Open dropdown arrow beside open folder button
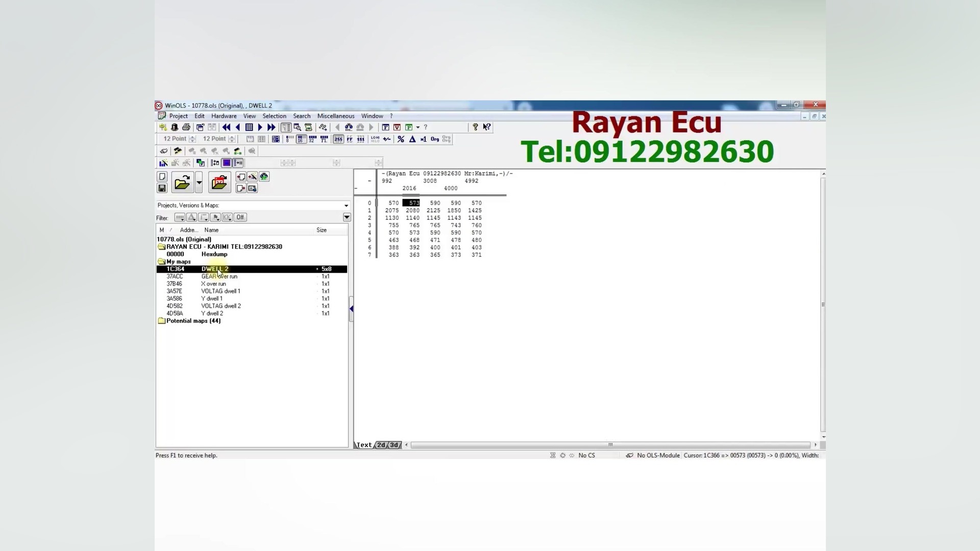This screenshot has height=551, width=980. 199,183
